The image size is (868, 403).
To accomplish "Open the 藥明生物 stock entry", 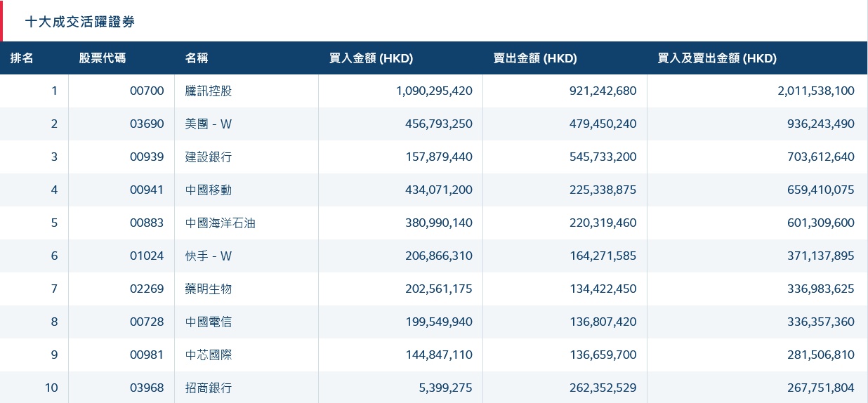I will point(209,289).
